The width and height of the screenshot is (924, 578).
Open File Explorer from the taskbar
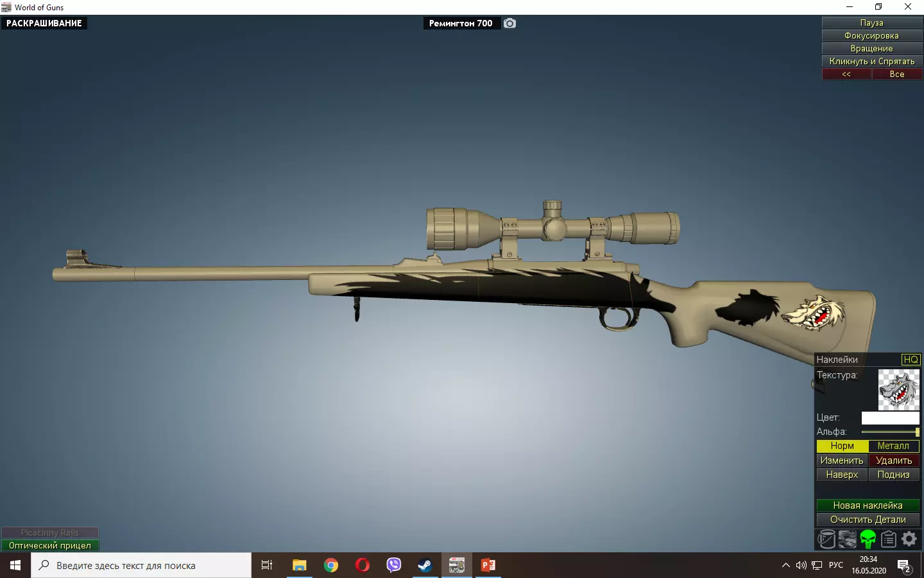coord(299,565)
